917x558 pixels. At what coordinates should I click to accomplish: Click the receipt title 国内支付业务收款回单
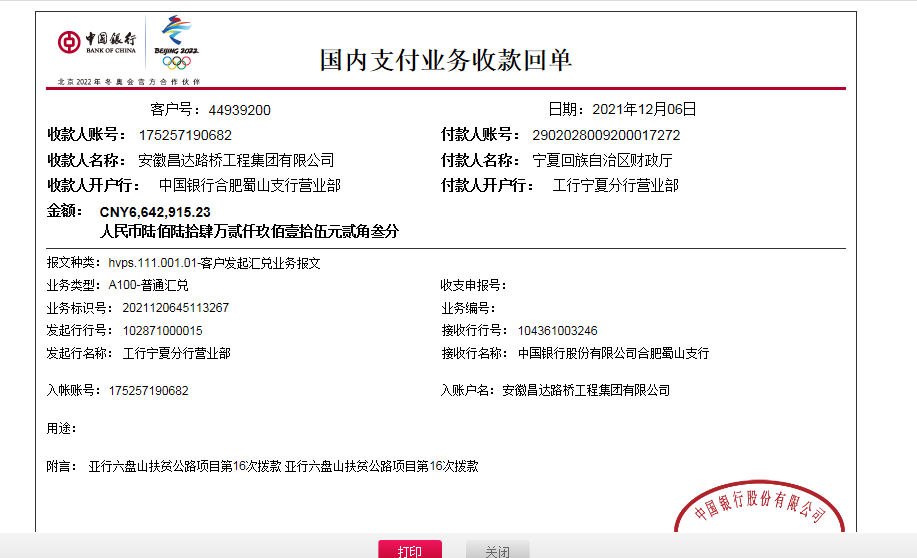pos(445,59)
